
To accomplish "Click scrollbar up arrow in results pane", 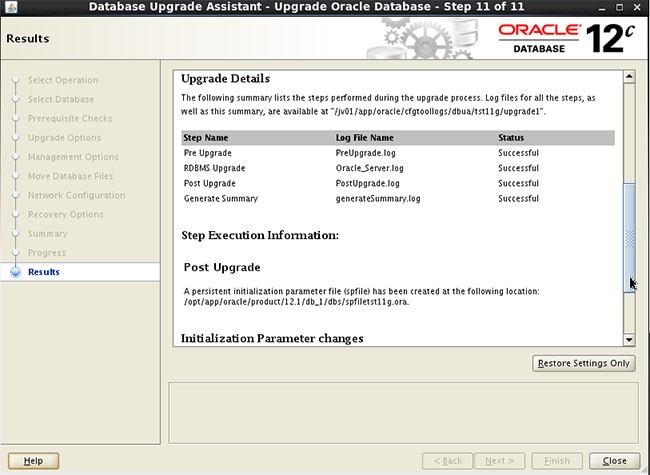I will 629,76.
